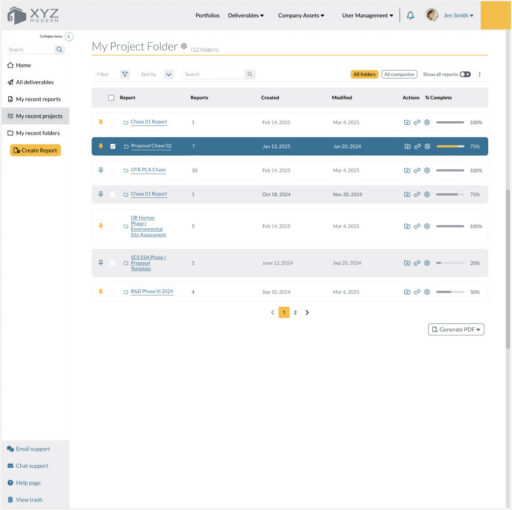Go to page 2 of the folder list
Viewport: 512px width, 510px height.
click(x=295, y=312)
